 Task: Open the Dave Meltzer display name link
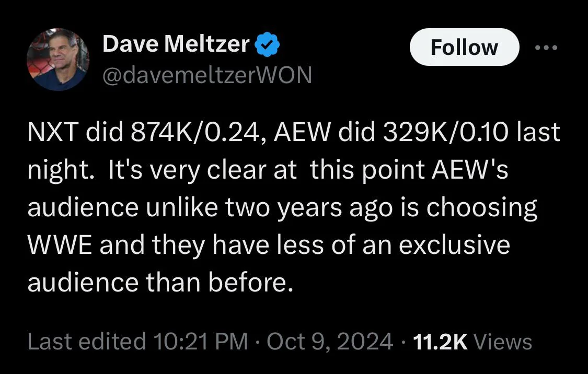176,44
